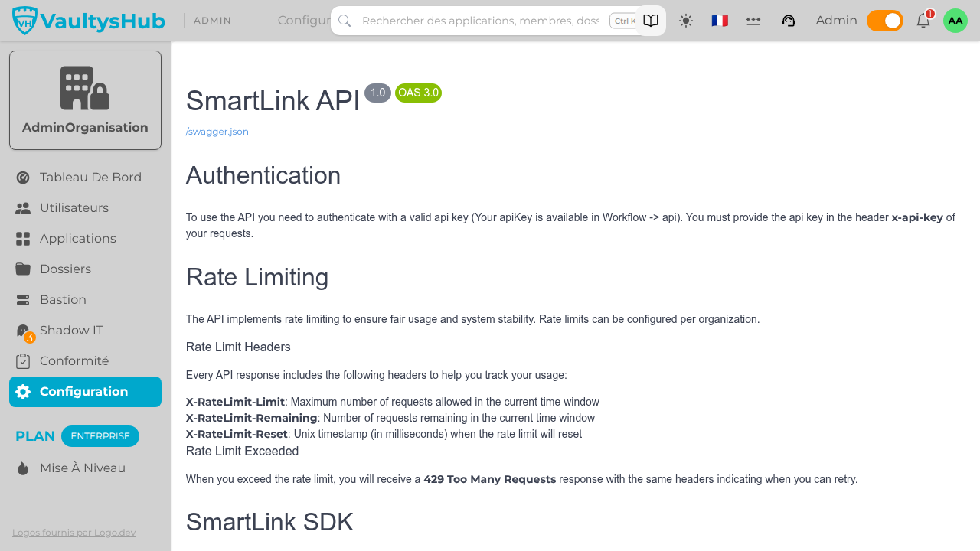
Task: Click the SmartLink API title
Action: click(x=273, y=101)
